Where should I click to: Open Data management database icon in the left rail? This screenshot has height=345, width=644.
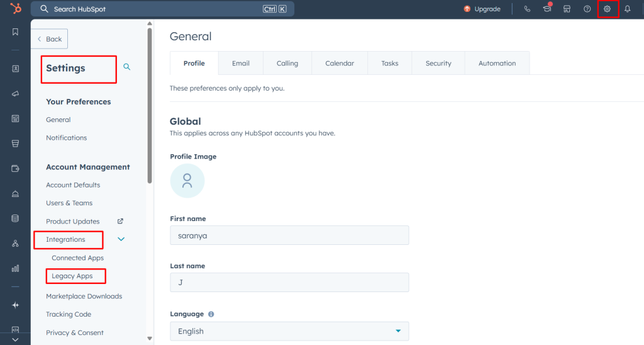click(x=15, y=218)
